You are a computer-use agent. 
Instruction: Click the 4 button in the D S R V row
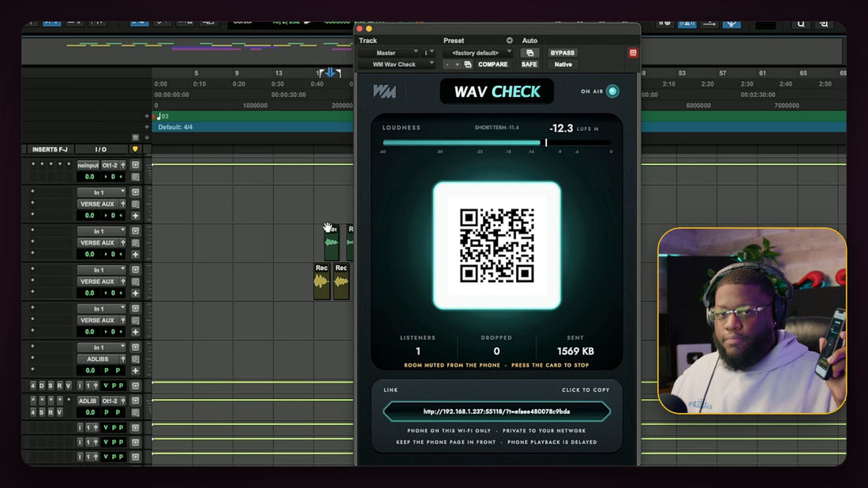(x=32, y=386)
